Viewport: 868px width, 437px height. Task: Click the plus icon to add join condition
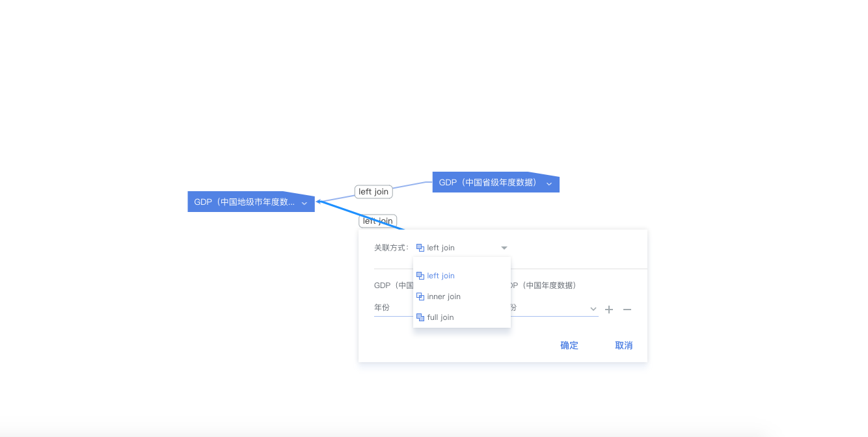coord(609,310)
